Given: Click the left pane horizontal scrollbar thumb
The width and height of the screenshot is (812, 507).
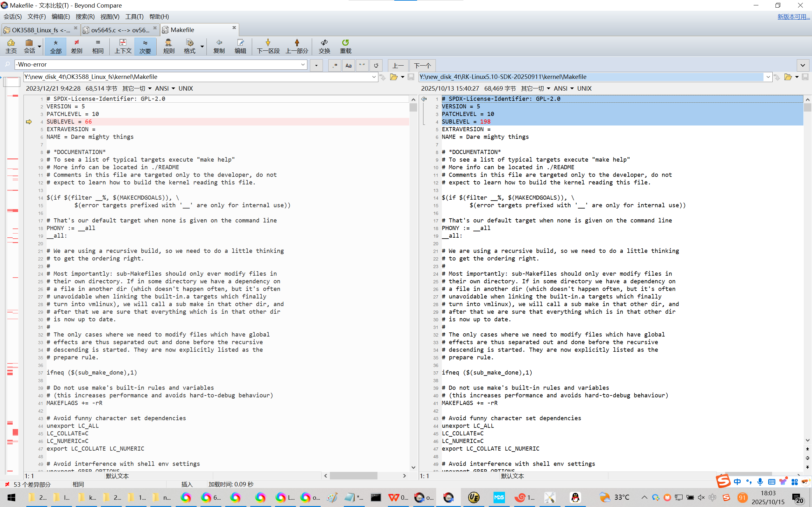Looking at the screenshot, I should 353,476.
